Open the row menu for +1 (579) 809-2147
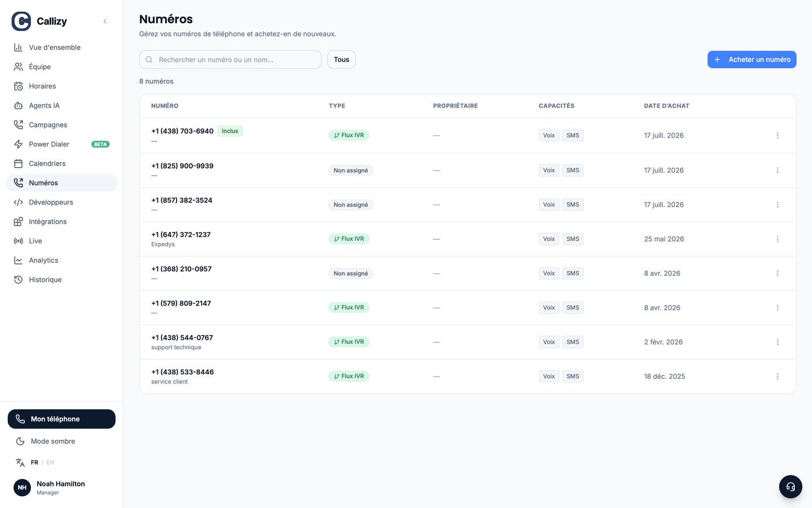Image resolution: width=812 pixels, height=508 pixels. coord(777,308)
